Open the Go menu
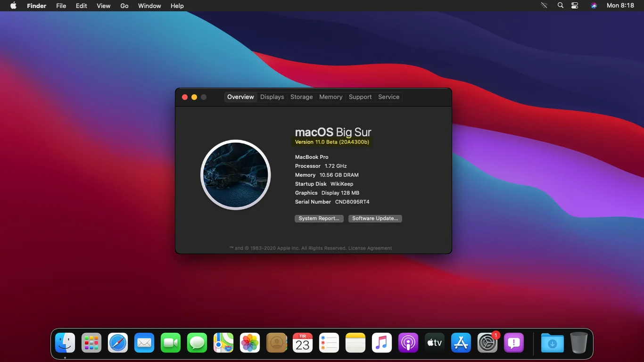The image size is (644, 362). [x=124, y=6]
